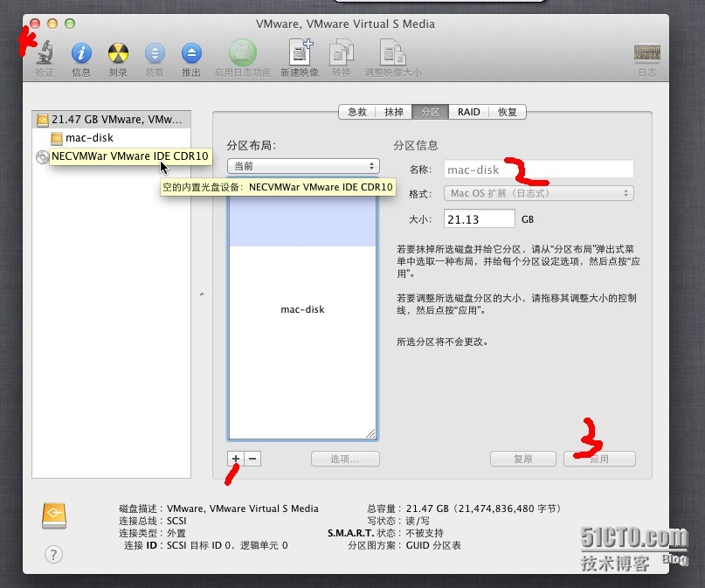Click S.M.A.R.T. status 不被支持 text
This screenshot has height=588, width=705.
[425, 533]
